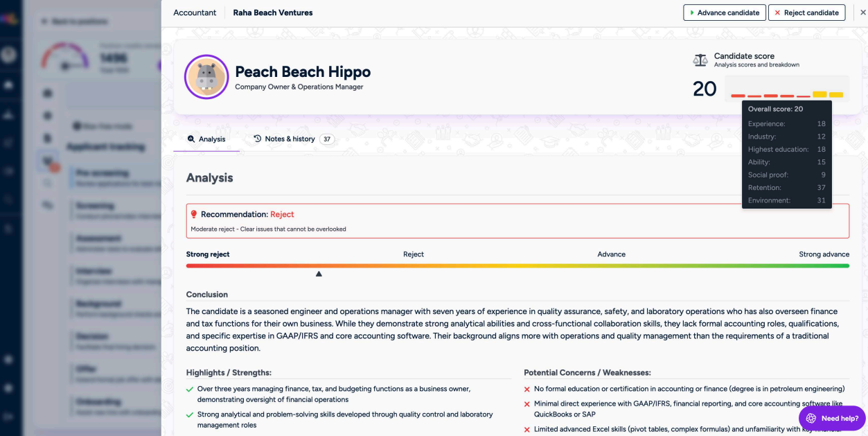Click the Reject candidate button

point(806,12)
